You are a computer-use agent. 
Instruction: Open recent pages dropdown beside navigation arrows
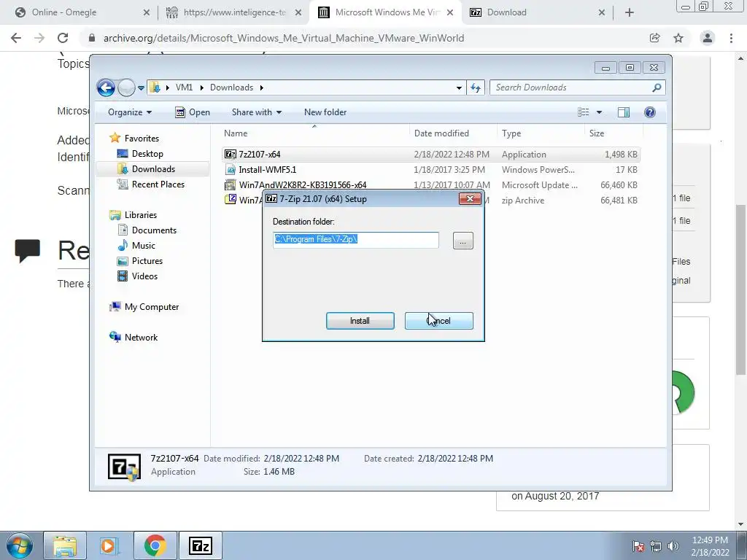[x=141, y=88]
